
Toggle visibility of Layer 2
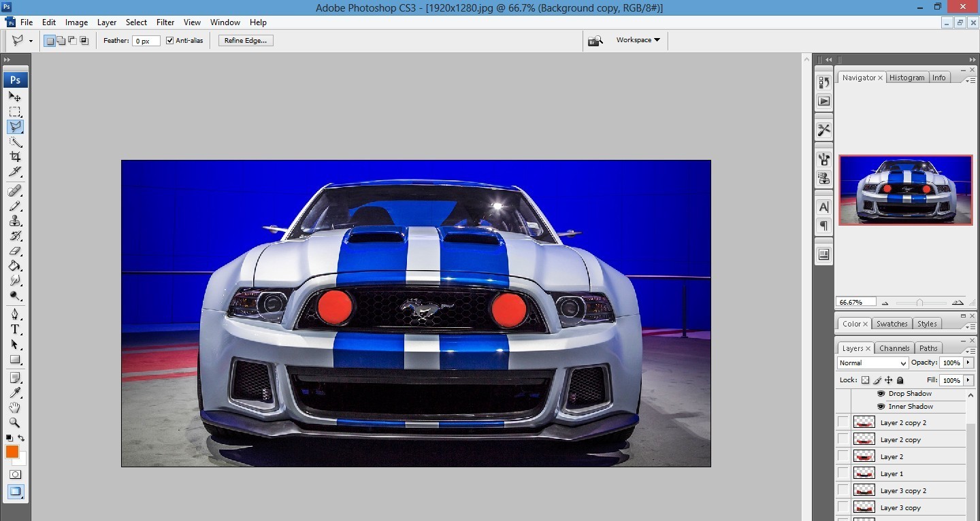tap(843, 456)
